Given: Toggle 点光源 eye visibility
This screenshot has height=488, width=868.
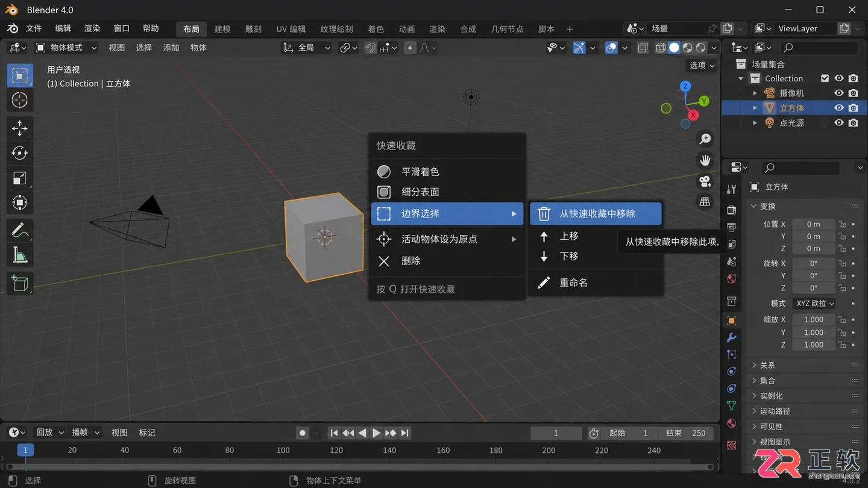Looking at the screenshot, I should point(838,122).
